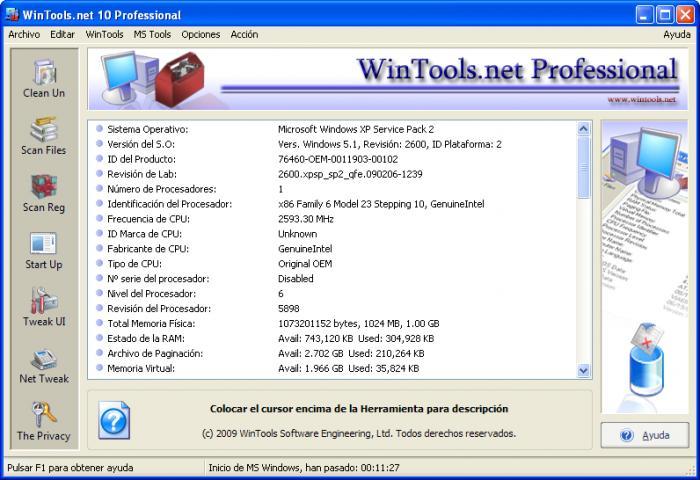Open The Privacy tool
The width and height of the screenshot is (700, 480).
click(44, 422)
